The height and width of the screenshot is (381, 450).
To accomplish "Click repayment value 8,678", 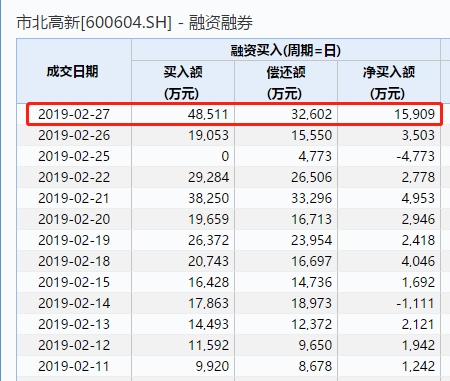I will (x=315, y=366).
